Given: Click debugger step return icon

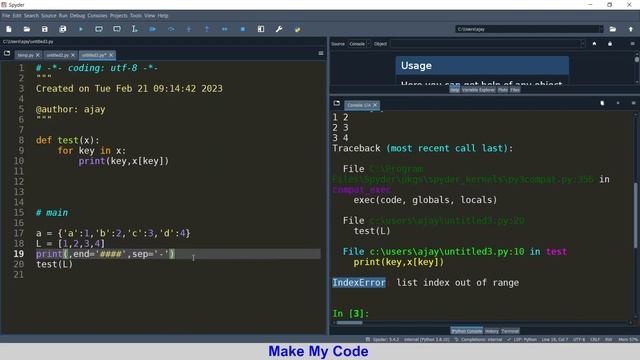Looking at the screenshot, I should tap(207, 29).
